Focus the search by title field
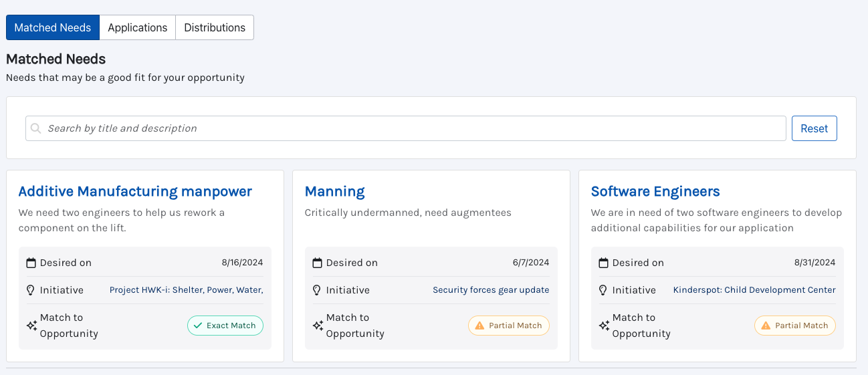Viewport: 868px width, 375px height. pyautogui.click(x=415, y=128)
